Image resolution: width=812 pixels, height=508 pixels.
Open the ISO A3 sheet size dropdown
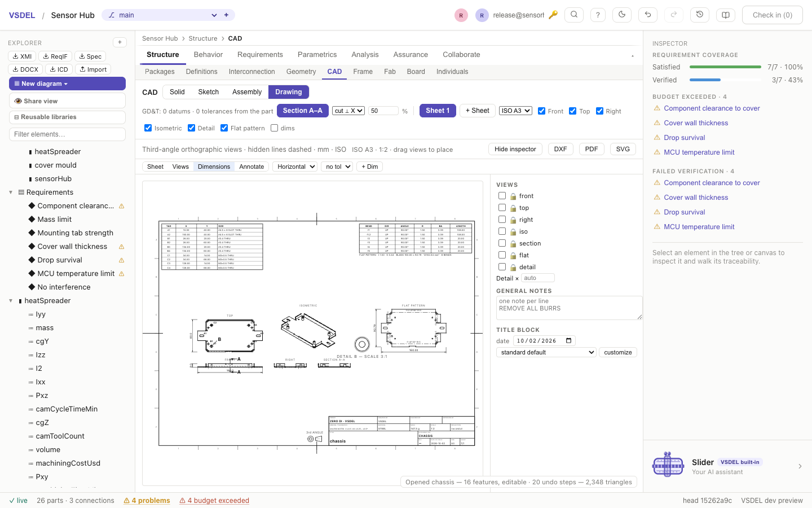coord(516,111)
